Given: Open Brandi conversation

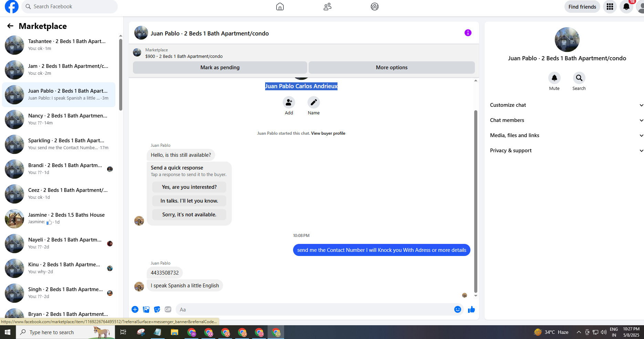Looking at the screenshot, I should [x=59, y=169].
